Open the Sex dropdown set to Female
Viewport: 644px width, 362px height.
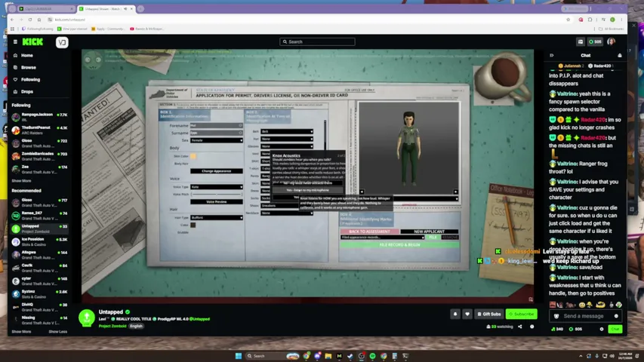[217, 140]
